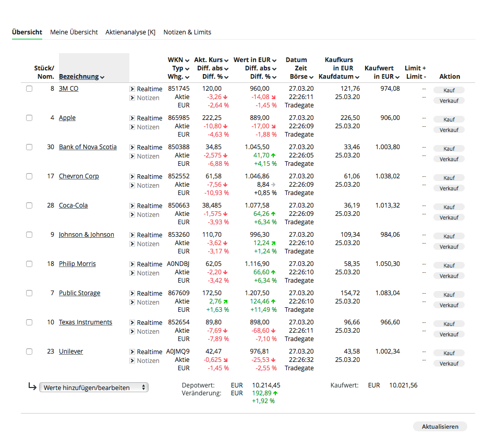
Task: Sort by Kaufwert in EUR column
Action: pos(382,72)
